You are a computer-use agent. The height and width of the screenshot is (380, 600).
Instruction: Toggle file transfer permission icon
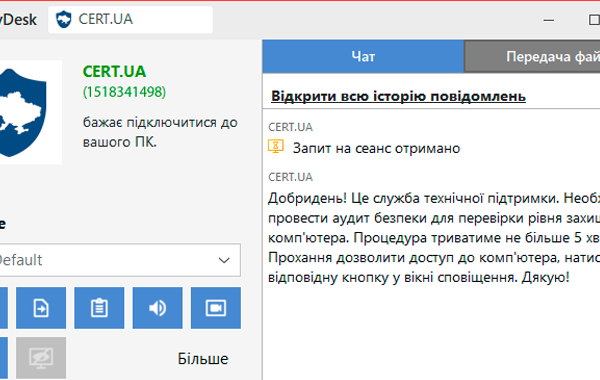[x=41, y=308]
